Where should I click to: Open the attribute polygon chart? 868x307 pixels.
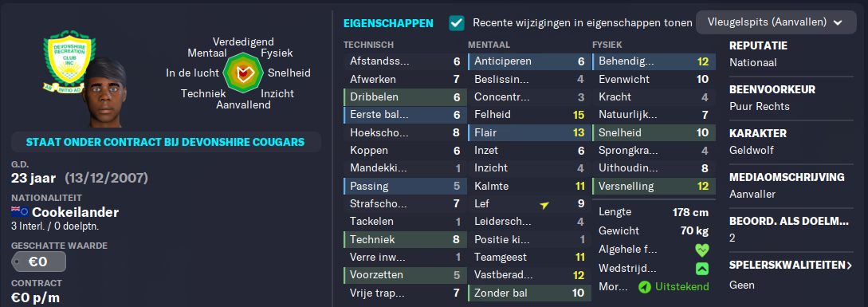[x=242, y=73]
